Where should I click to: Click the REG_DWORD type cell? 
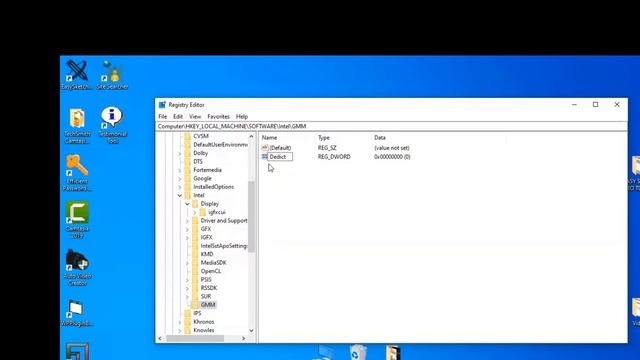coord(334,157)
